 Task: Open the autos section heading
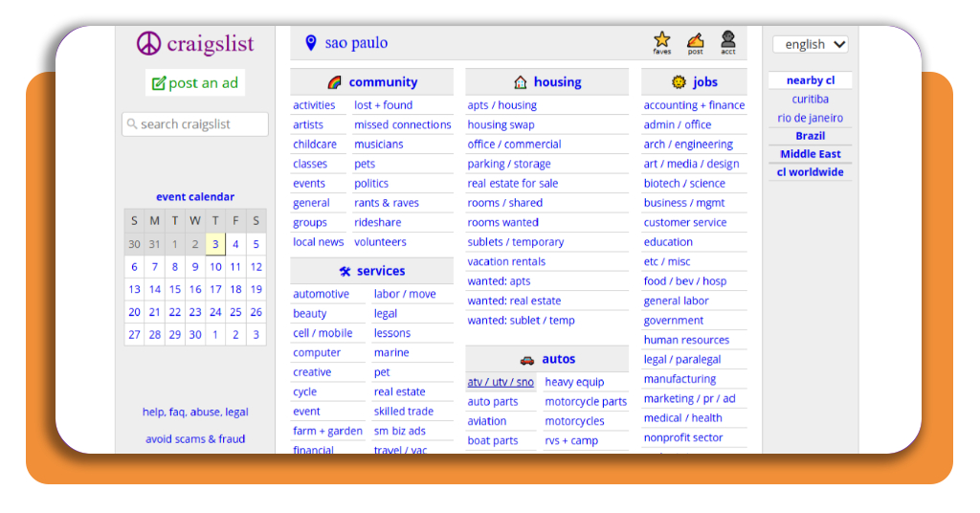click(x=559, y=359)
